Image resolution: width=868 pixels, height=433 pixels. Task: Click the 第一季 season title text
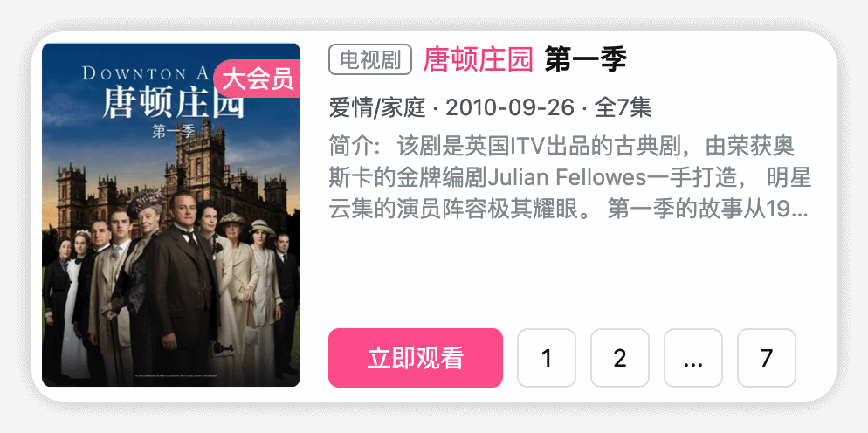586,59
